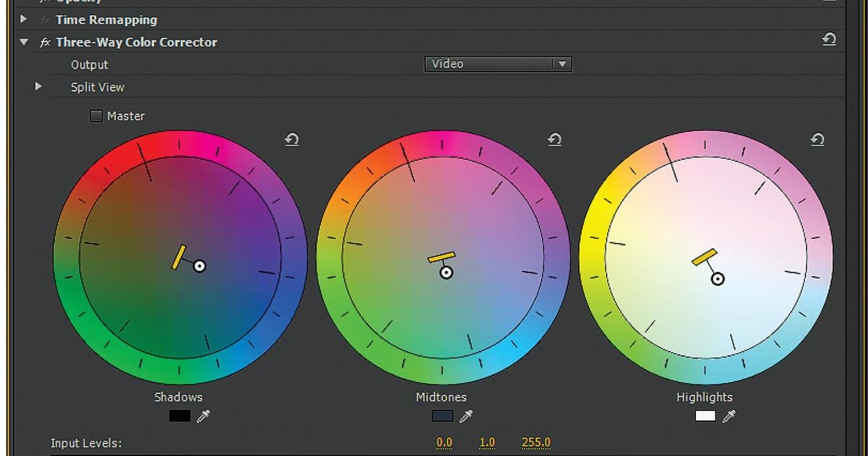Select the Highlights eyedropper
Image resolution: width=868 pixels, height=456 pixels.
coord(730,416)
